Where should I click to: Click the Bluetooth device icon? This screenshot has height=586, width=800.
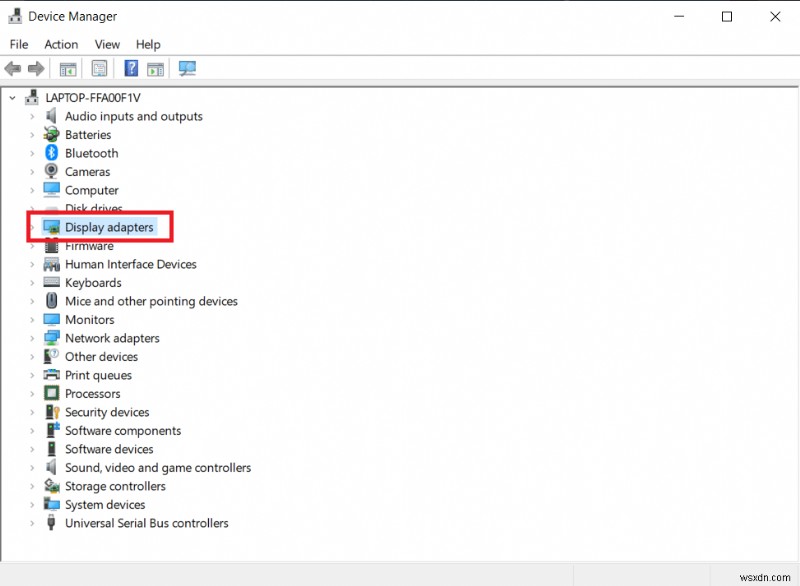tap(51, 153)
